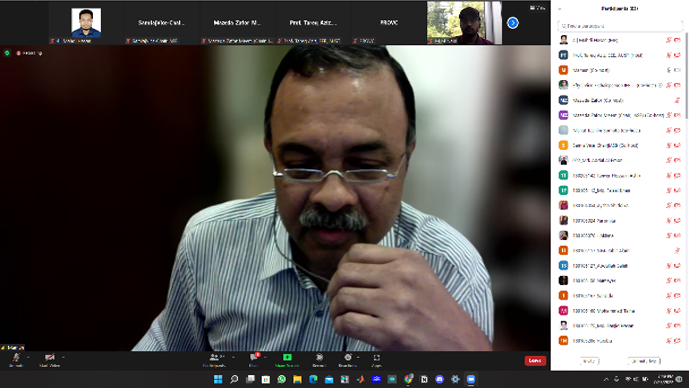Open the Chat panel with unread badge
The height and width of the screenshot is (388, 689).
pos(254,359)
